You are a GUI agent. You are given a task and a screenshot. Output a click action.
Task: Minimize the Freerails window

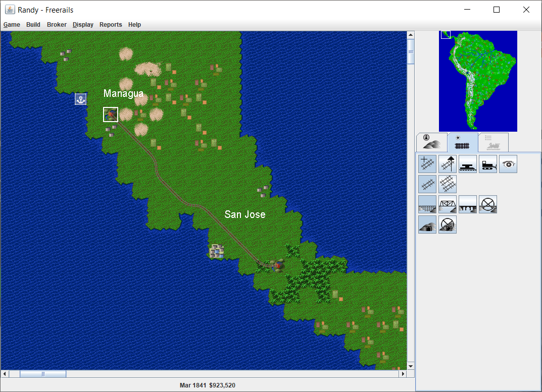(467, 10)
